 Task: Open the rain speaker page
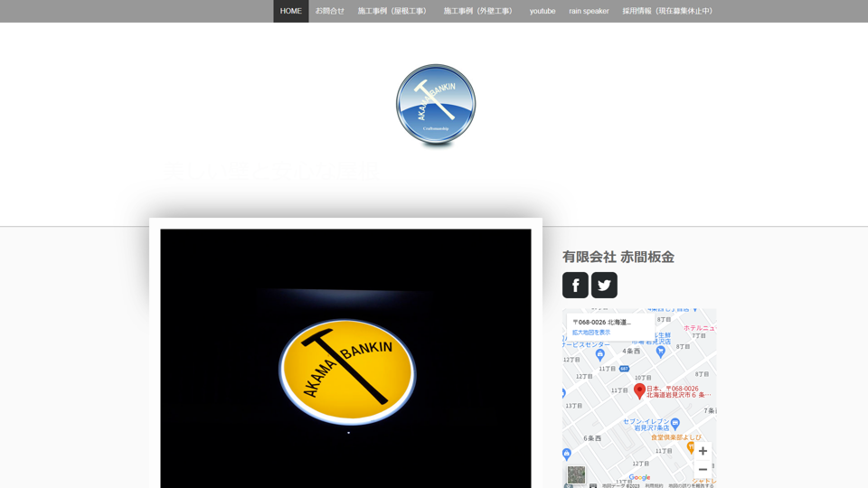pos(589,11)
